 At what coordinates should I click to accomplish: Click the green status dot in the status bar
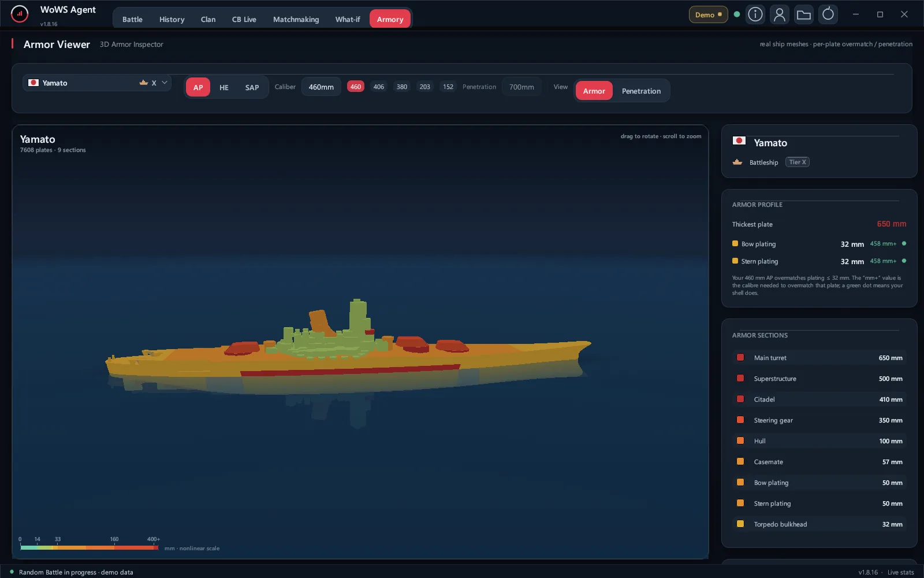click(12, 572)
